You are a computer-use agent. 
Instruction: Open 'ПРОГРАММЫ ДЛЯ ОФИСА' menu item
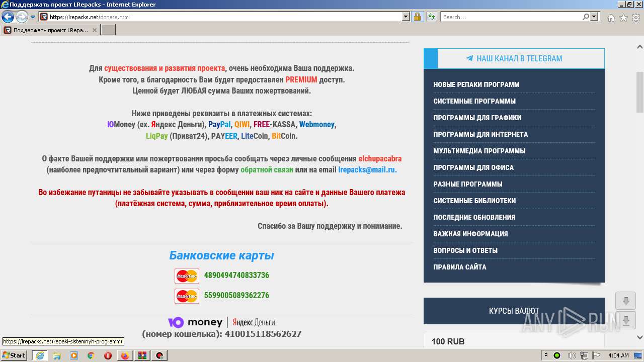473,167
